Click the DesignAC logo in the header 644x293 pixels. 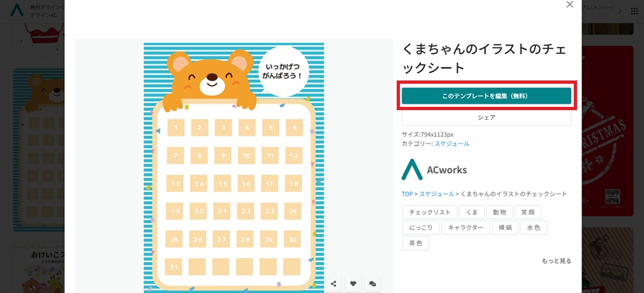coord(17,10)
